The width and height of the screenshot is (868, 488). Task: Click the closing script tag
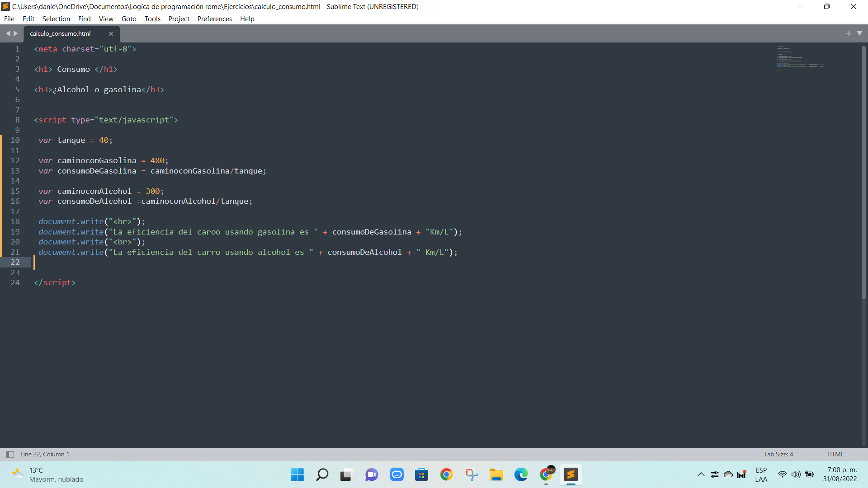pos(55,283)
